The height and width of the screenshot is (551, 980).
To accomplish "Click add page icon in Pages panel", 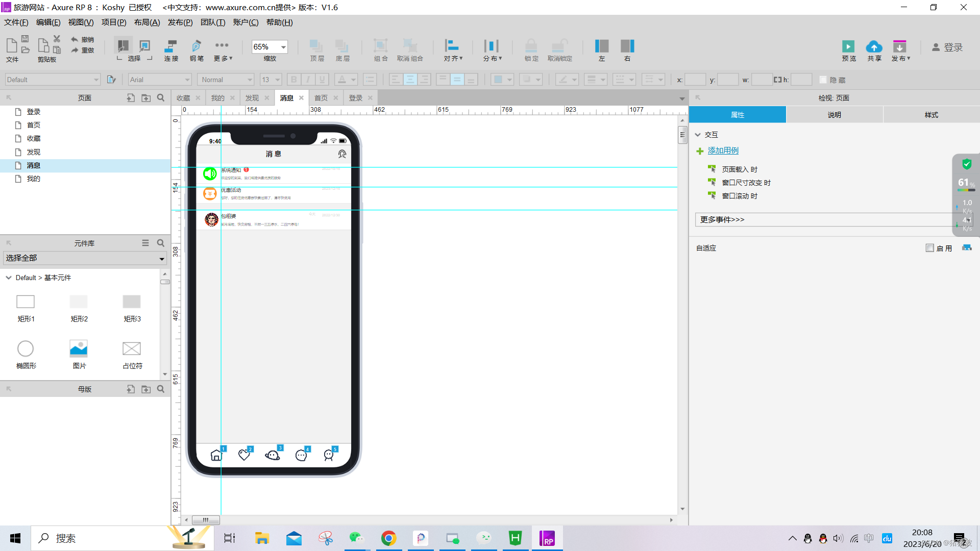I will pyautogui.click(x=131, y=97).
